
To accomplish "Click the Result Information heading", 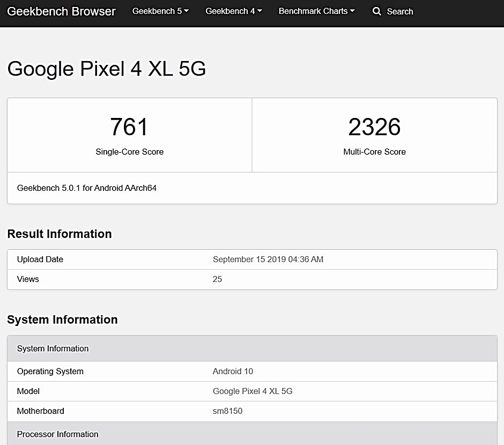I will (x=60, y=234).
